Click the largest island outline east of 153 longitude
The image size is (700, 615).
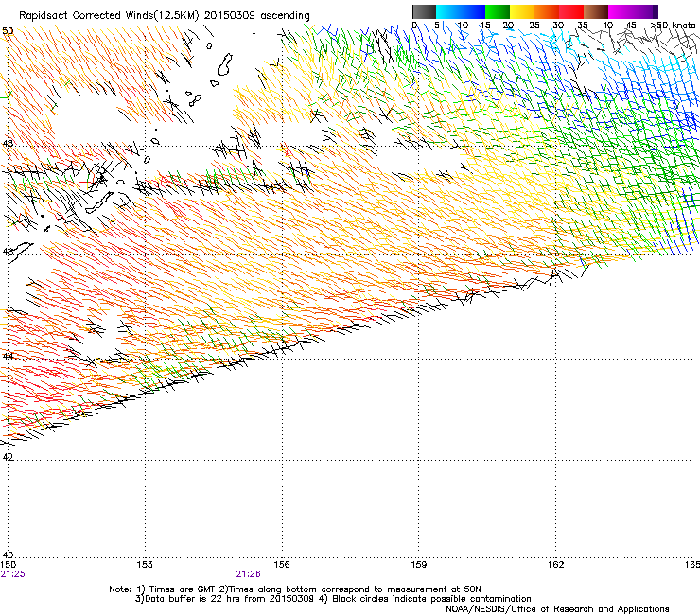click(x=224, y=64)
